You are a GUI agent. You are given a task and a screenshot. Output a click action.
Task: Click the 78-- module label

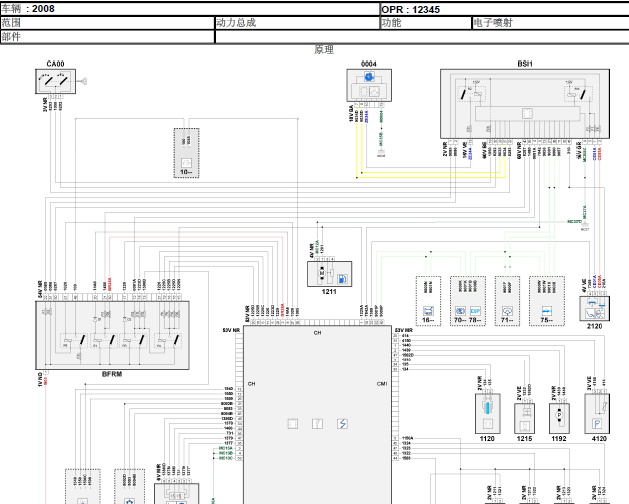[475, 320]
